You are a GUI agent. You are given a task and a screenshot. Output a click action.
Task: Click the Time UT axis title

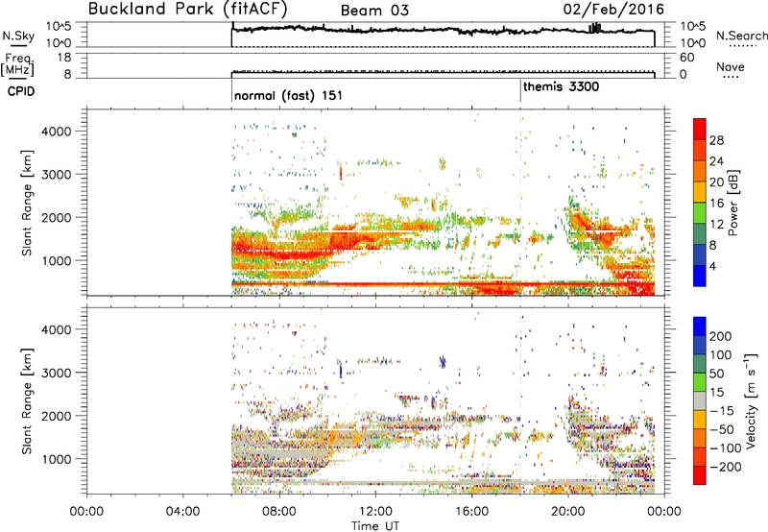coord(375,526)
